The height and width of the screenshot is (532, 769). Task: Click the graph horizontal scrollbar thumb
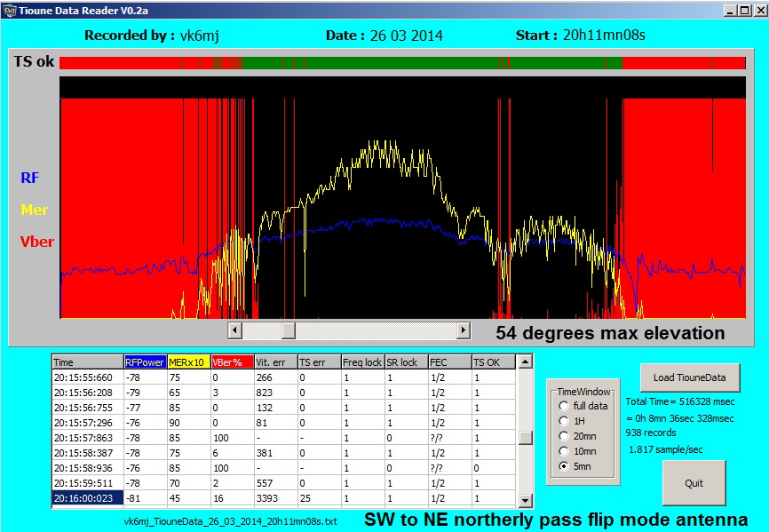[x=288, y=331]
